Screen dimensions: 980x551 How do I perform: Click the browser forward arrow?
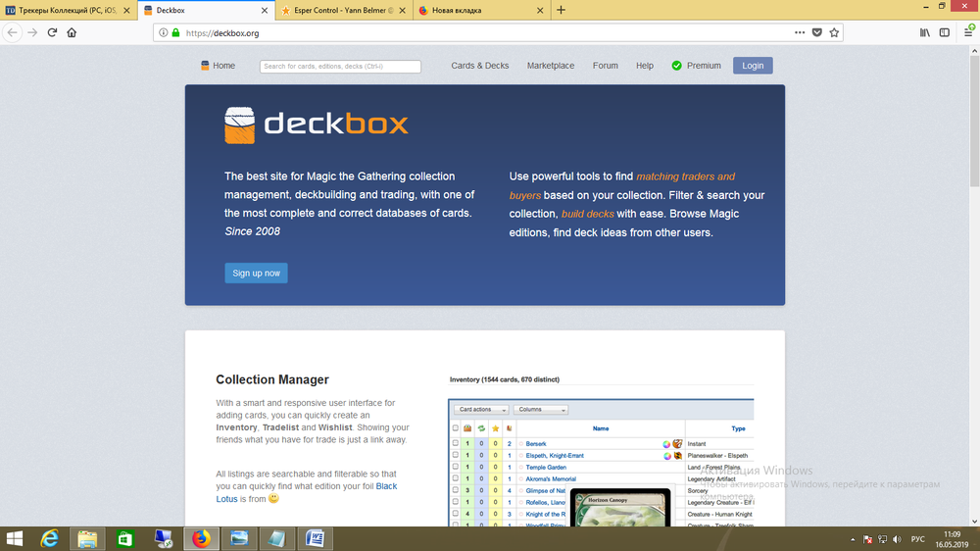[32, 32]
